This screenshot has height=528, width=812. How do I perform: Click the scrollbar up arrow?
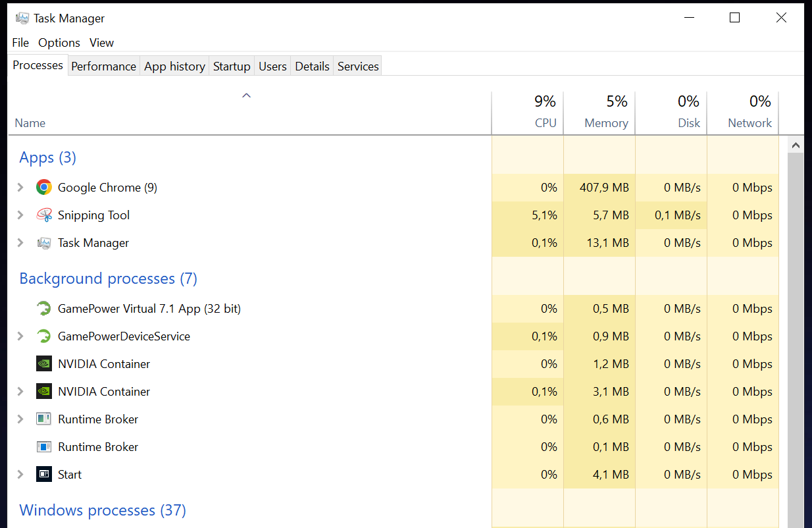[x=796, y=145]
